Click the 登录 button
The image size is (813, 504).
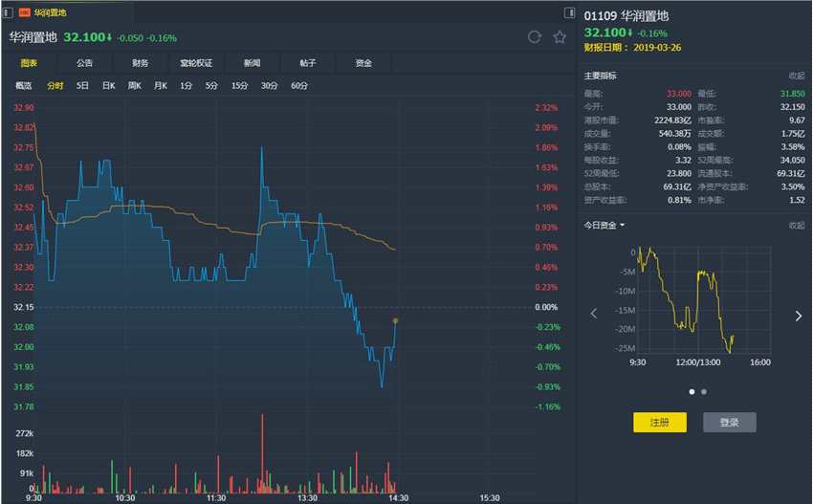pyautogui.click(x=729, y=423)
